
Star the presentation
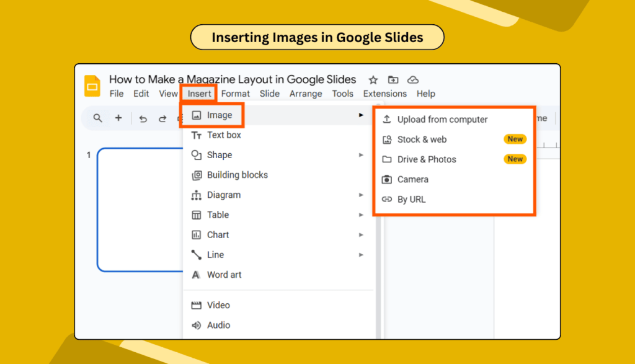coord(373,79)
